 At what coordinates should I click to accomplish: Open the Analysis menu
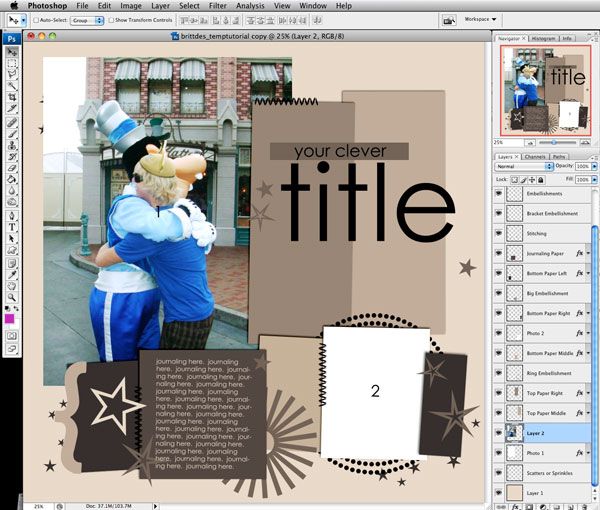click(250, 6)
